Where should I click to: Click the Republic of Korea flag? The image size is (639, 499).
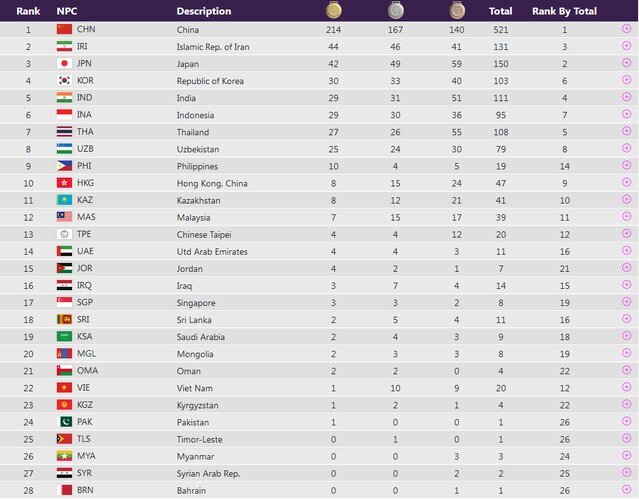(x=64, y=81)
